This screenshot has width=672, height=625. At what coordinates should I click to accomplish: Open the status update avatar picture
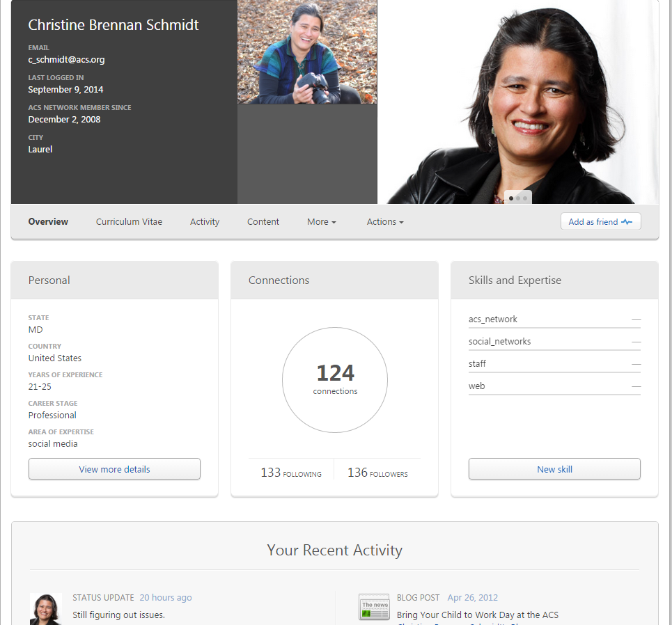46,609
